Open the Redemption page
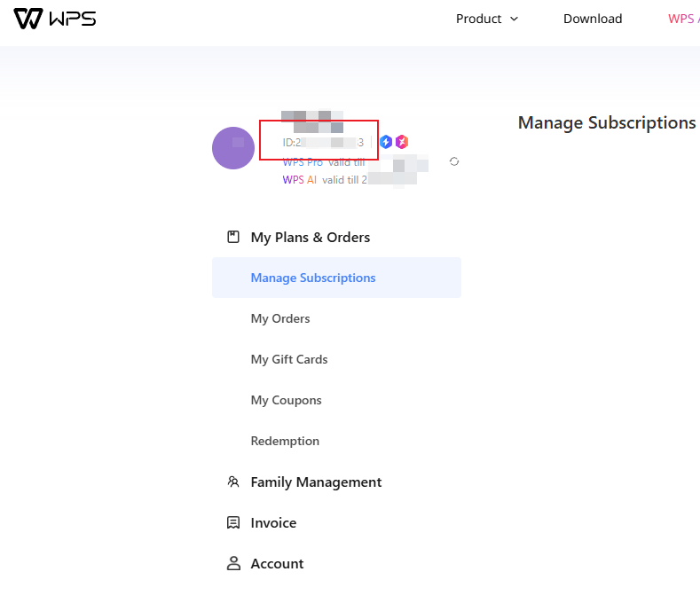Image resolution: width=700 pixels, height=611 pixels. 285,441
